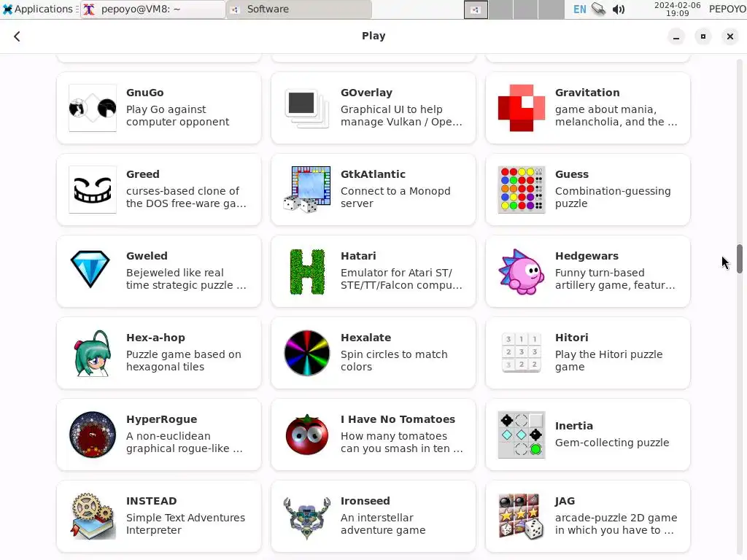Click the 'Graphical UI to help' description

coord(391,109)
